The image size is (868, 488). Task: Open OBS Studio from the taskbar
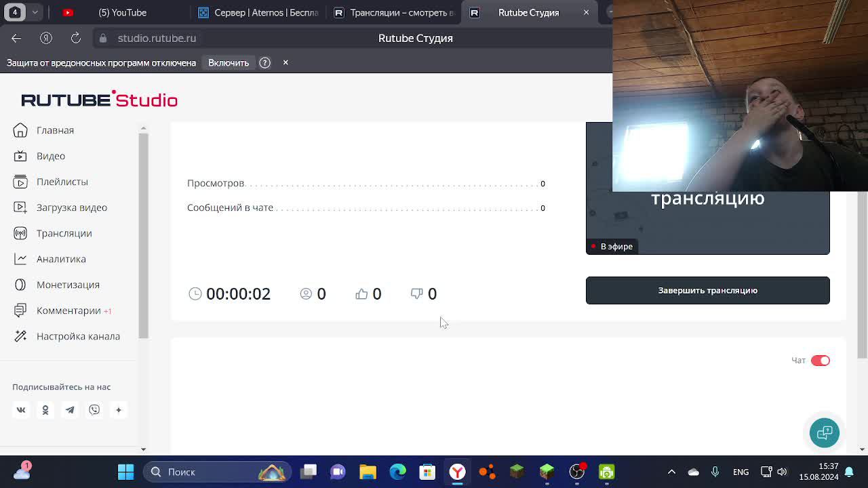pos(576,472)
